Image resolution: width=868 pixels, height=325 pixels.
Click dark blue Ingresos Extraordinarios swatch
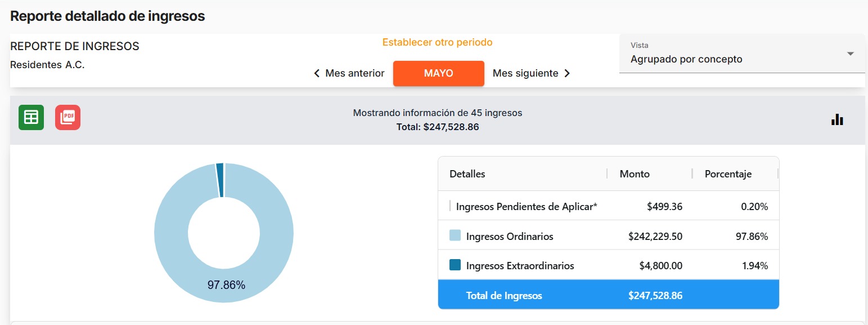[x=455, y=265]
